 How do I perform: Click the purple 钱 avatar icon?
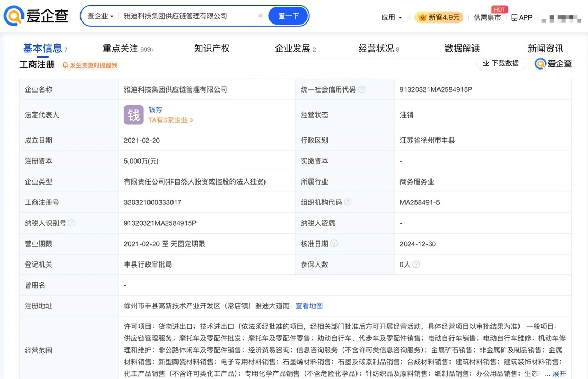(x=133, y=115)
